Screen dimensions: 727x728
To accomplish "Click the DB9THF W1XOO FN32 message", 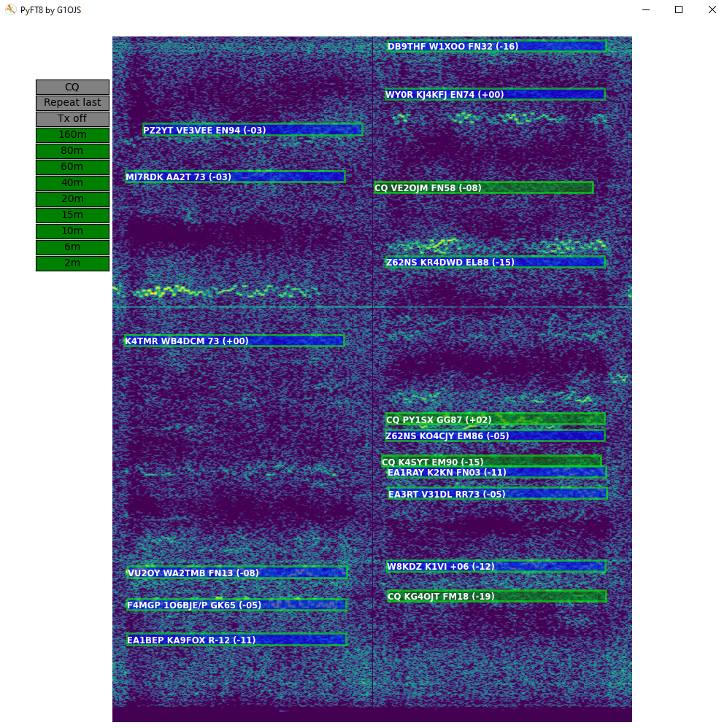I will (x=495, y=45).
